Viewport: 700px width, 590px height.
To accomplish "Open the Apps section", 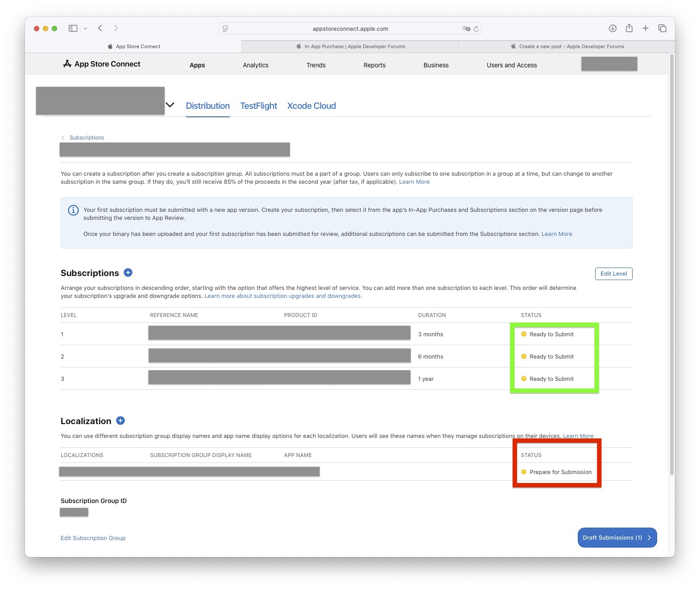I will pos(197,65).
